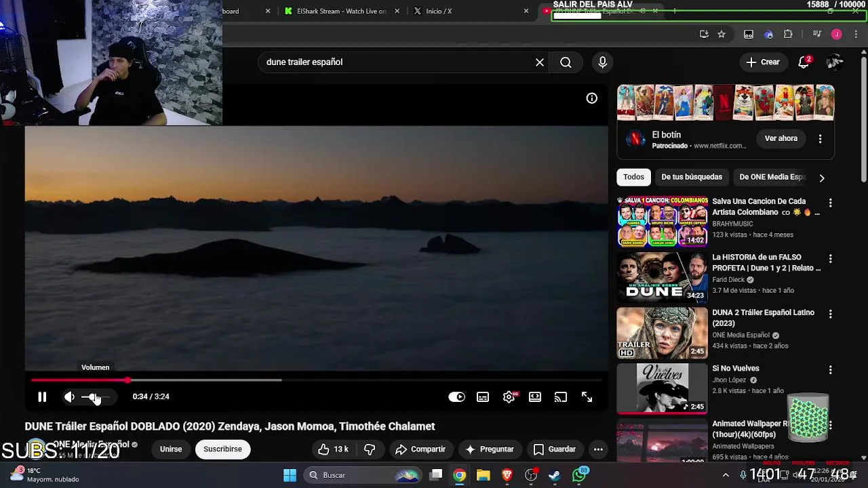Click the search magnifier button
Viewport: 868px width, 488px height.
[x=566, y=62]
